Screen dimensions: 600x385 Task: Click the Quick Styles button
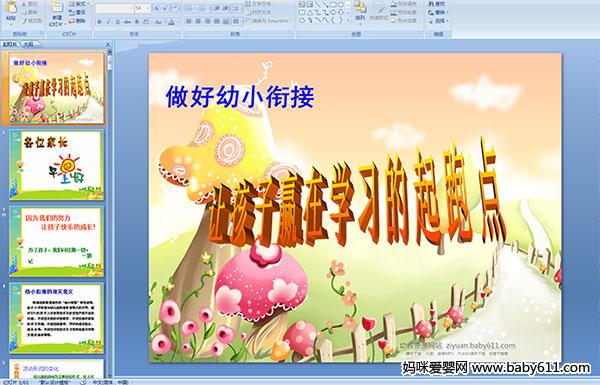[x=379, y=11]
